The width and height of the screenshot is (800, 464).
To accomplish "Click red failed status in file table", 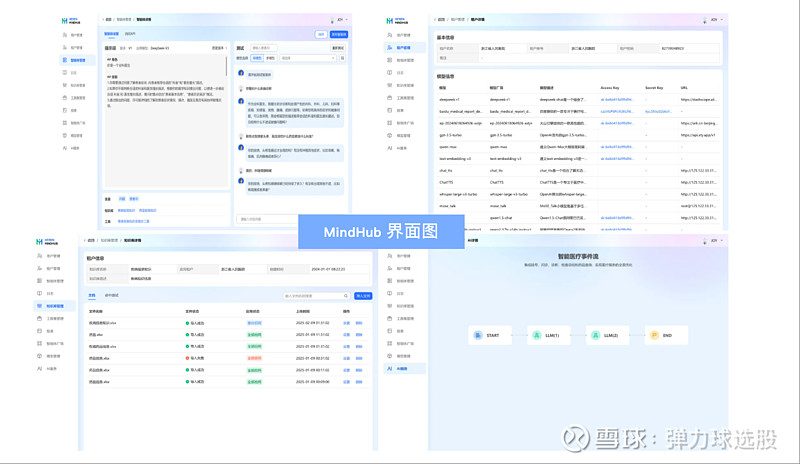I will 194,358.
